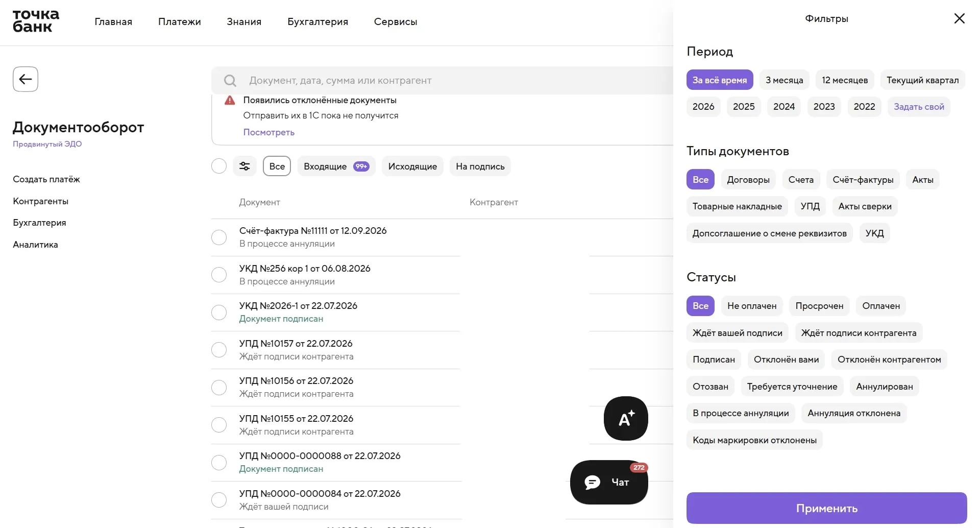Open Контрагенты in sidebar

coord(41,201)
